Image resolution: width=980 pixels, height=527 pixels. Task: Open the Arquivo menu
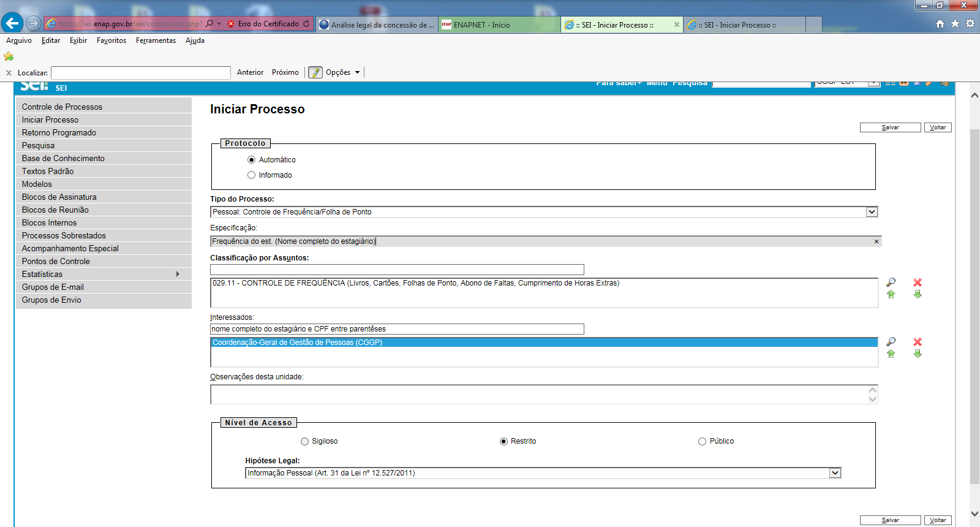tap(19, 40)
